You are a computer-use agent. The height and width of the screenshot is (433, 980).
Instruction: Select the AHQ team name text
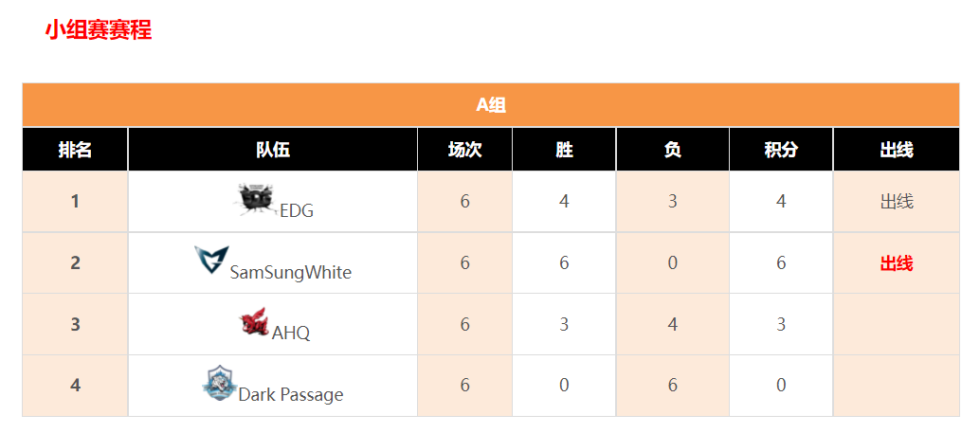point(291,333)
